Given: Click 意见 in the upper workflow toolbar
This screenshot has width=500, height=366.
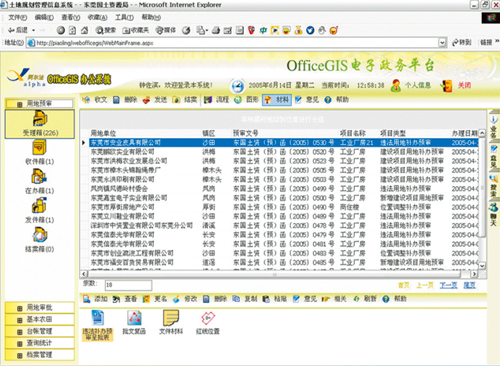Looking at the screenshot, I should tap(307, 100).
